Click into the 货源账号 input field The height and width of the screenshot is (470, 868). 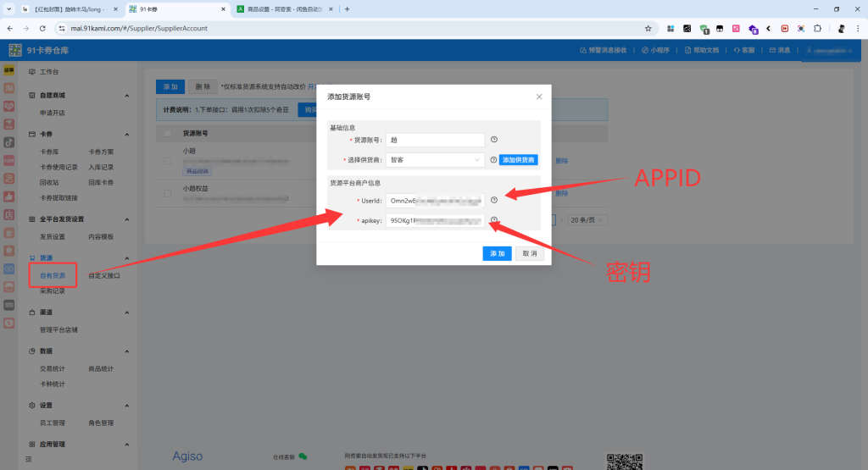(x=435, y=140)
